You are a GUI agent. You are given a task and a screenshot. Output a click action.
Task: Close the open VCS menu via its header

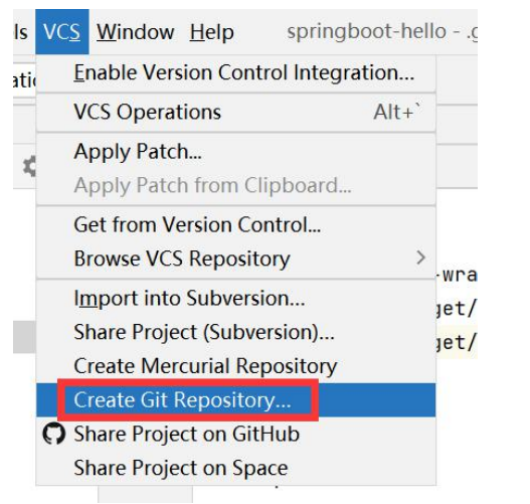pyautogui.click(x=62, y=32)
